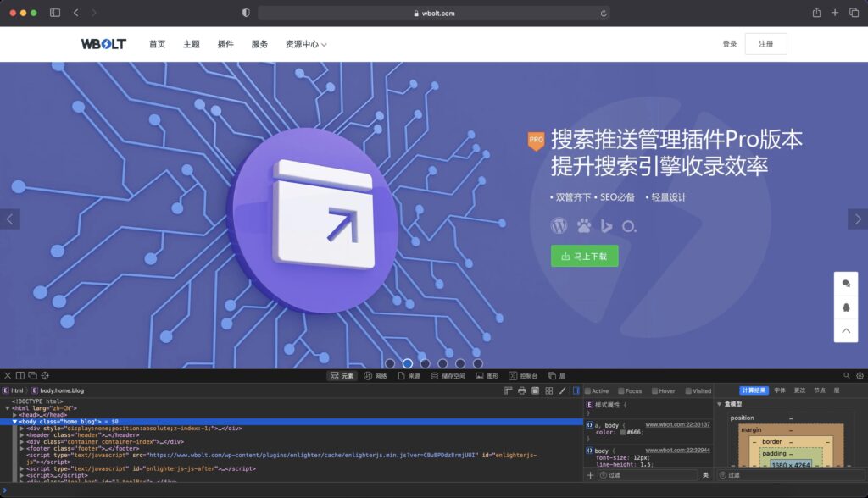Screen dimensions: 868x498
Task: Enable the Active pseudo-class checkbox
Action: (x=588, y=391)
